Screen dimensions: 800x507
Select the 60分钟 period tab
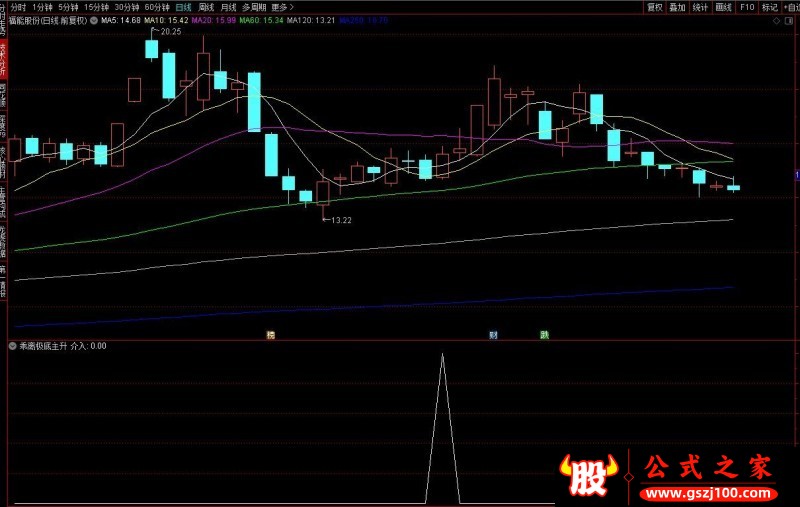pos(158,6)
